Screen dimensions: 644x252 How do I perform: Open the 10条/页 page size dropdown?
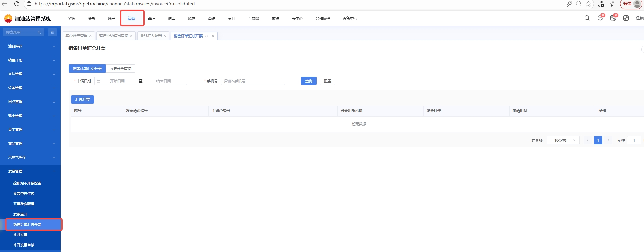click(x=563, y=140)
